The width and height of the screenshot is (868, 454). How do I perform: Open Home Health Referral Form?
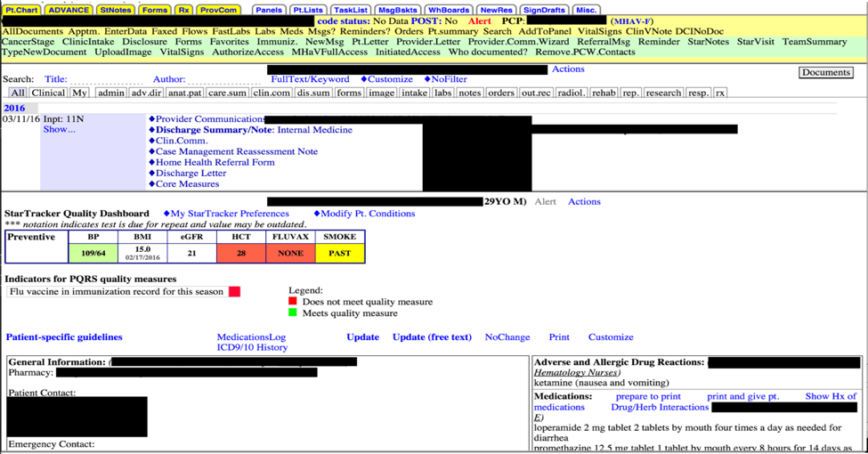(x=215, y=162)
